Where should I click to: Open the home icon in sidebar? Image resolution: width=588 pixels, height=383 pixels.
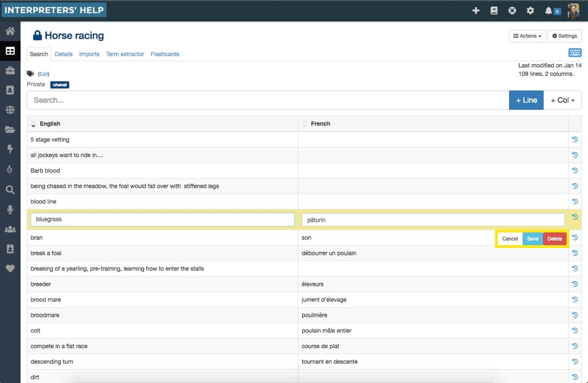10,31
